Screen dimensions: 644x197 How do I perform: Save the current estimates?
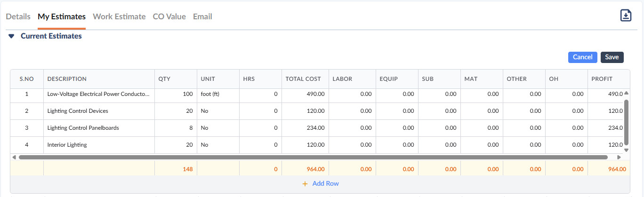tap(612, 57)
